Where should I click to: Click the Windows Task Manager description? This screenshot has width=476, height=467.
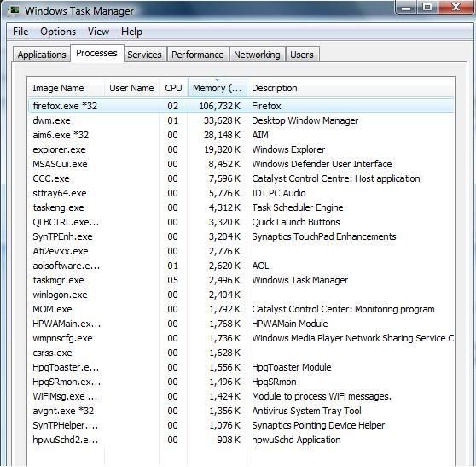300,280
